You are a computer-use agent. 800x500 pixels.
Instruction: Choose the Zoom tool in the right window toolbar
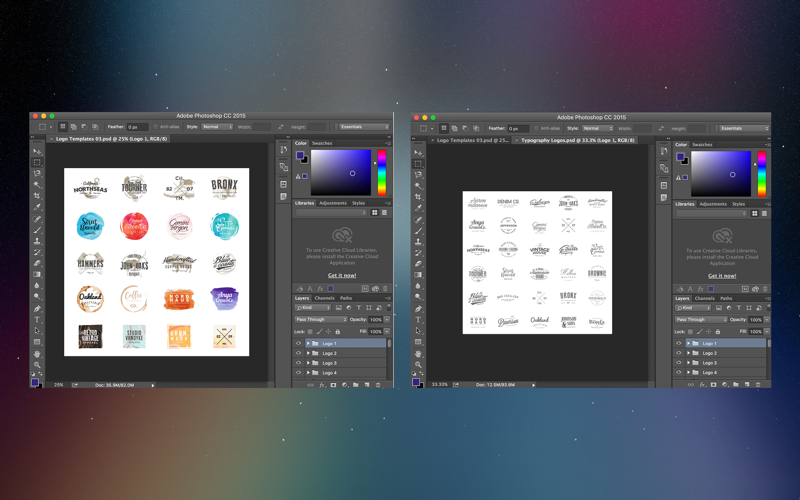(x=418, y=365)
